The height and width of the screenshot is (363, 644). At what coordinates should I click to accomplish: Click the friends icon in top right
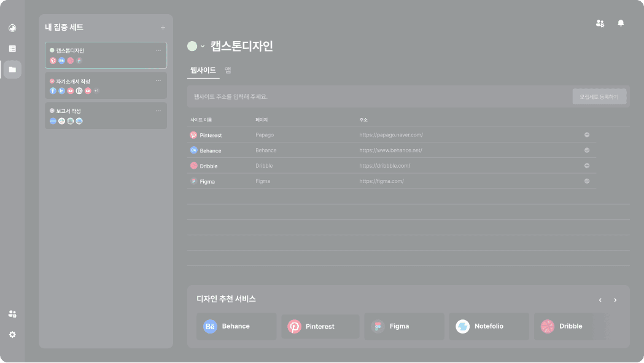pyautogui.click(x=600, y=23)
